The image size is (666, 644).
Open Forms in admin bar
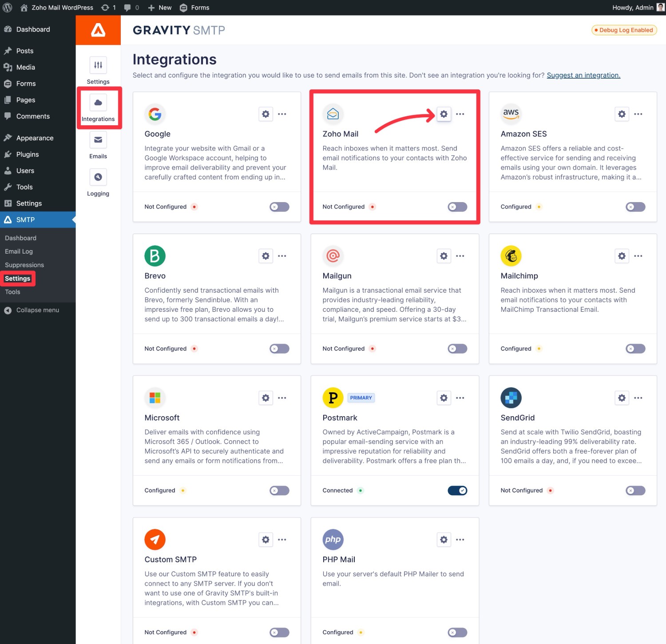(x=194, y=8)
